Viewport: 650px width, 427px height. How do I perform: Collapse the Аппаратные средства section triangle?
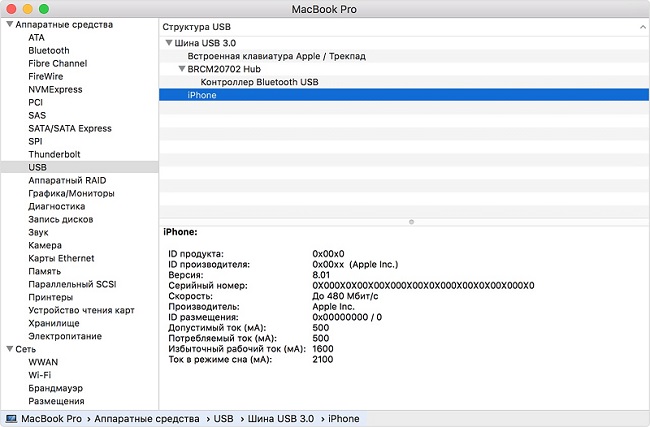9,24
